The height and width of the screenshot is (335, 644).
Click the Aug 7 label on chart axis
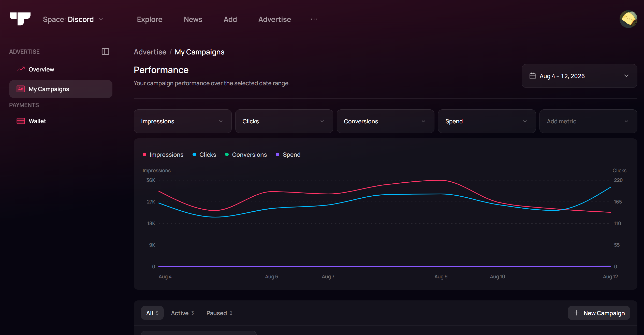[x=328, y=276]
